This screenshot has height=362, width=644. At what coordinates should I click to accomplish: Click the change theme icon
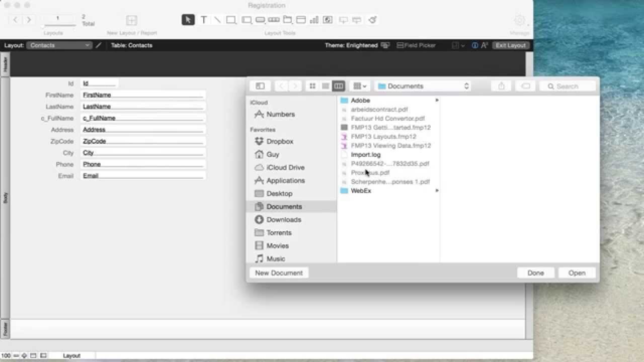[x=385, y=45]
